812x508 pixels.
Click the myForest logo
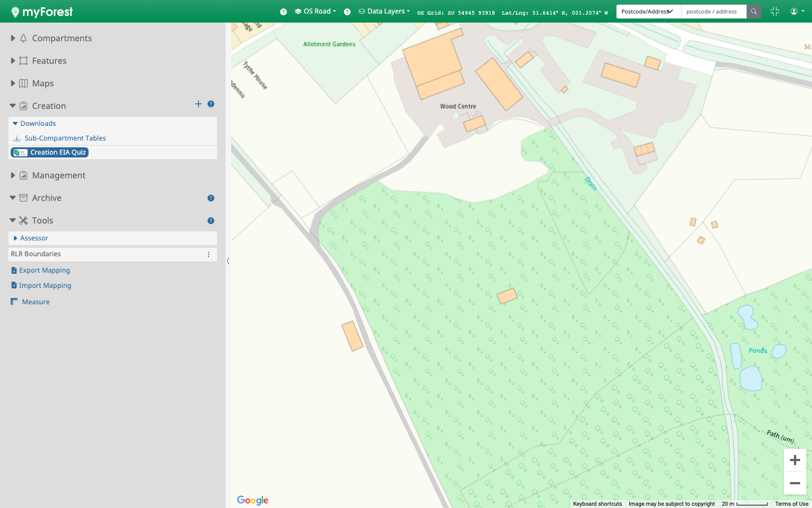[42, 12]
